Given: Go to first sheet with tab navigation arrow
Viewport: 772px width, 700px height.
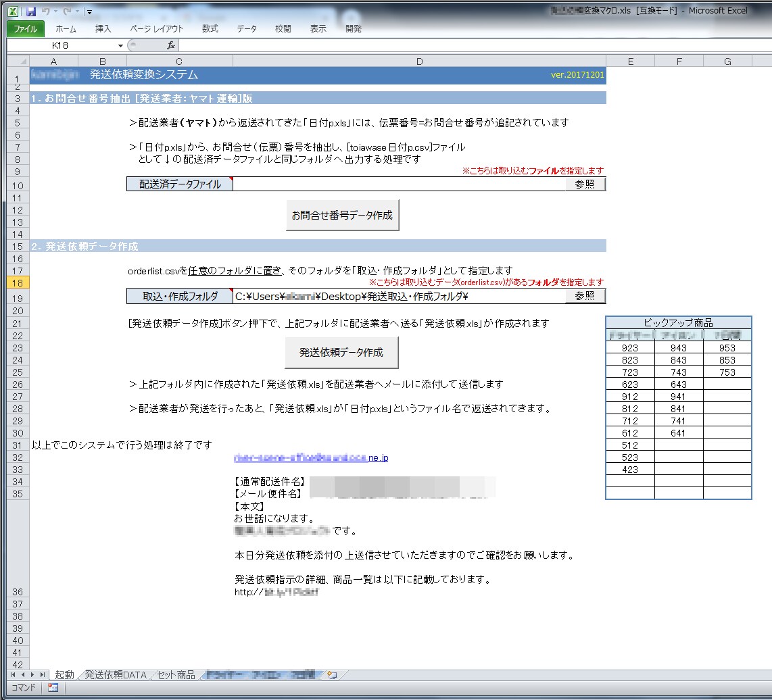Looking at the screenshot, I should click(13, 674).
